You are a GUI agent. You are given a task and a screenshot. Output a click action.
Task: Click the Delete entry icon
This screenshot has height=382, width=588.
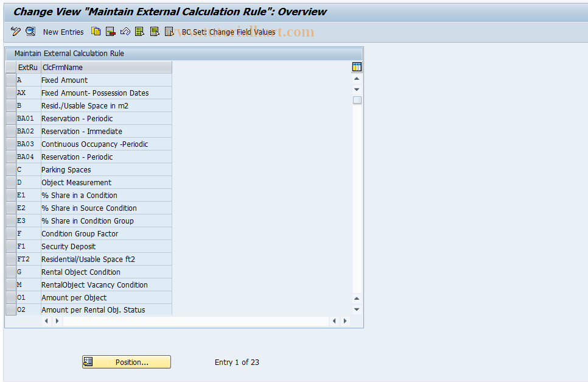click(110, 32)
